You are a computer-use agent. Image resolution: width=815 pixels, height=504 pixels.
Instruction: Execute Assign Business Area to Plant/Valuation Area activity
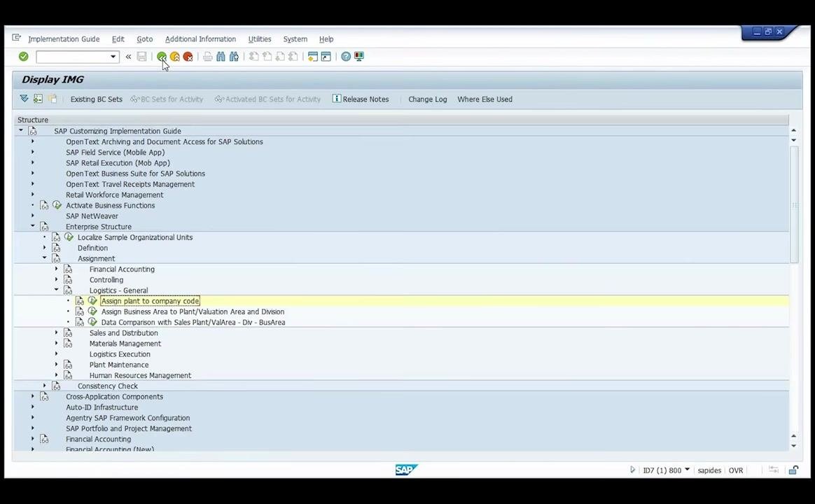[x=92, y=311]
